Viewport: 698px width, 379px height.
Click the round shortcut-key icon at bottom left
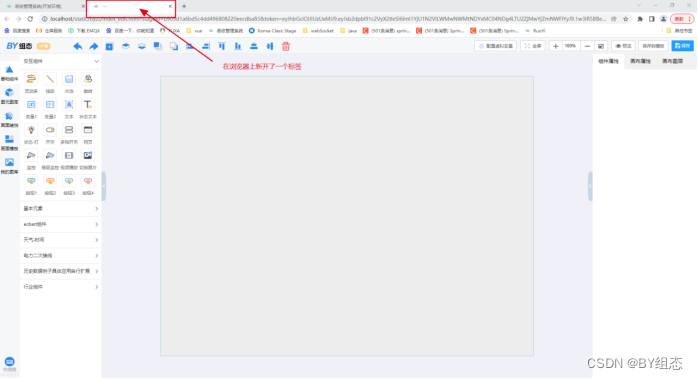(x=9, y=362)
